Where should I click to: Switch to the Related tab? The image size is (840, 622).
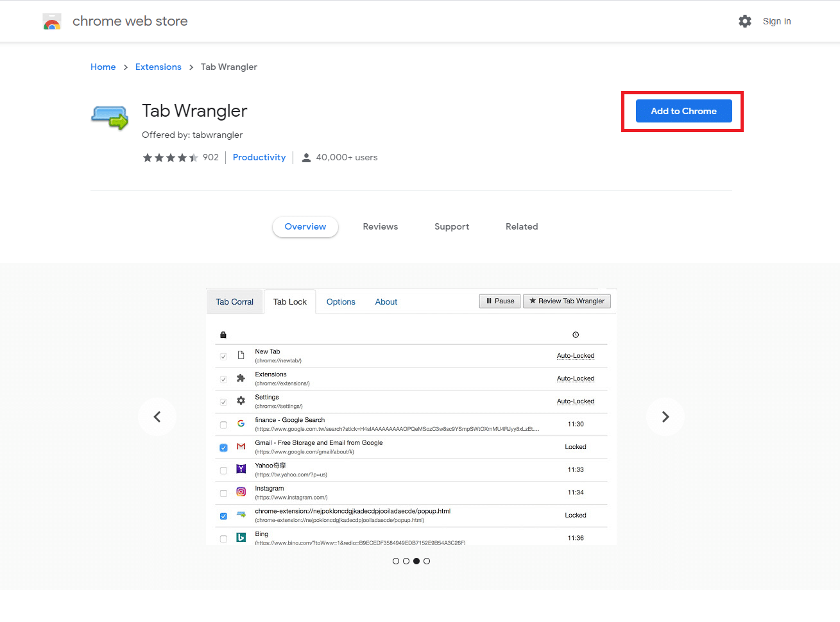pos(522,227)
